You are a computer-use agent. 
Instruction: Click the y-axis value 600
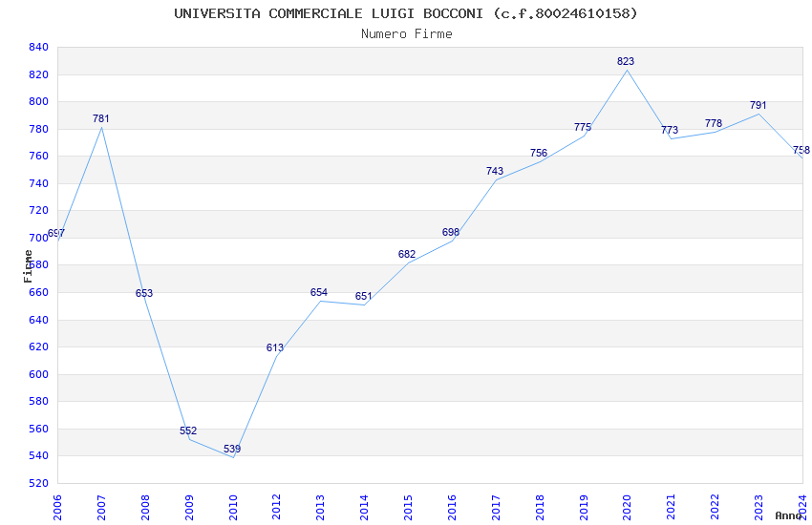[39, 374]
